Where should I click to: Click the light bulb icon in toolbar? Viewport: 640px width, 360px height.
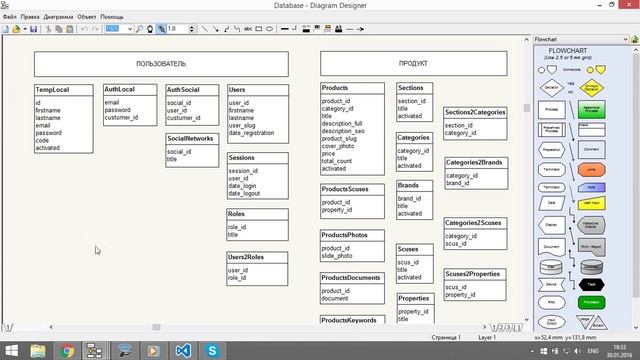[150, 29]
